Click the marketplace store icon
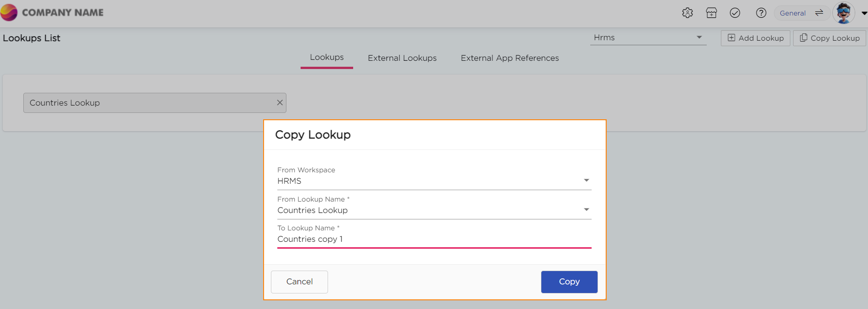868x309 pixels. pyautogui.click(x=711, y=13)
